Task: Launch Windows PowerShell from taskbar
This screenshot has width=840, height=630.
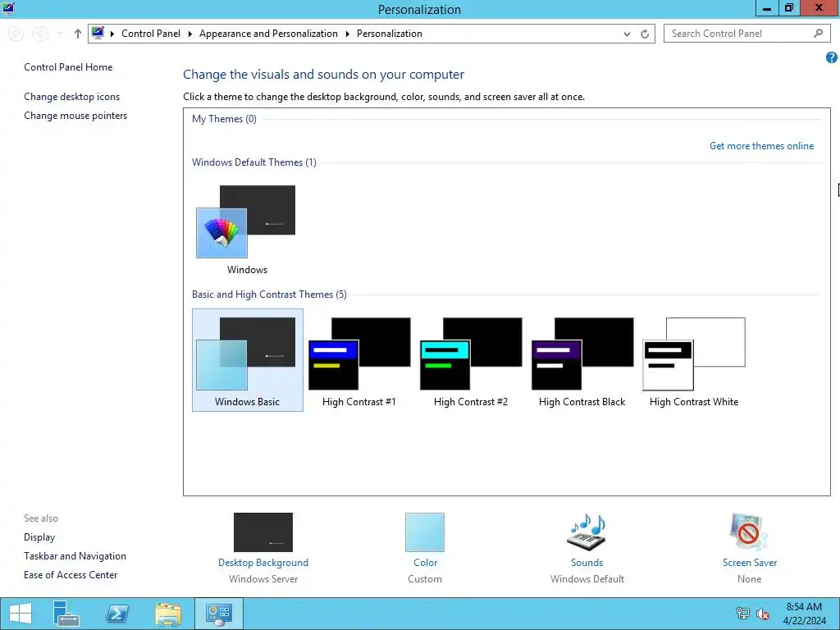Action: [116, 614]
